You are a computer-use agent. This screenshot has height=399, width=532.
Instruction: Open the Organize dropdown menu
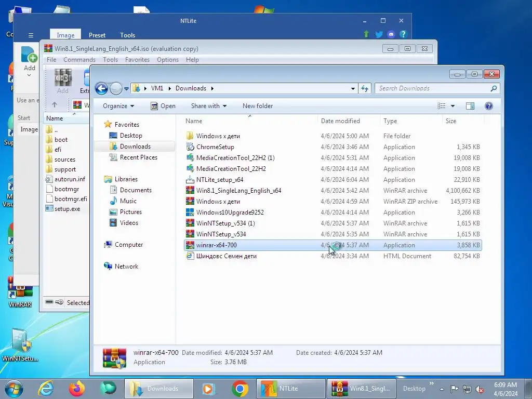[118, 106]
